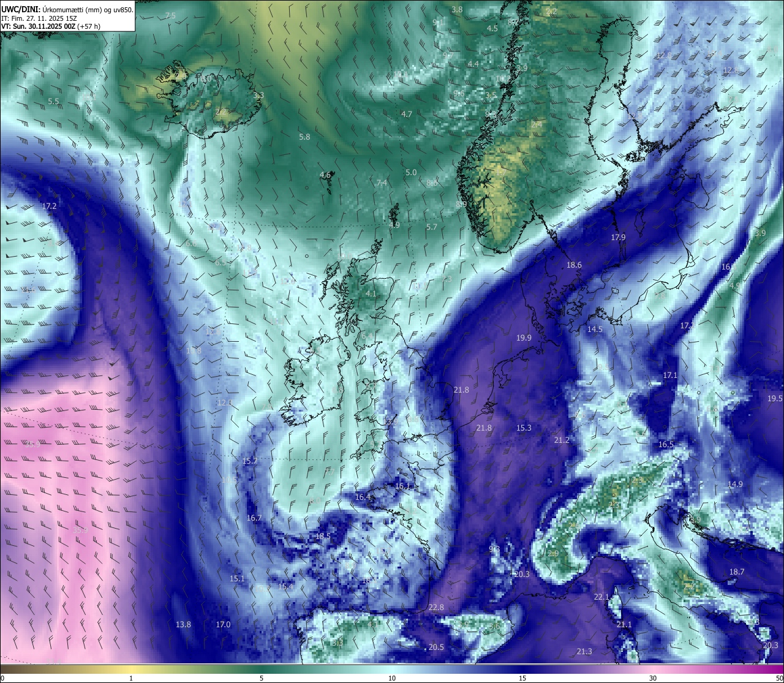Click the 3.8 value at top
The image size is (784, 683).
click(457, 10)
